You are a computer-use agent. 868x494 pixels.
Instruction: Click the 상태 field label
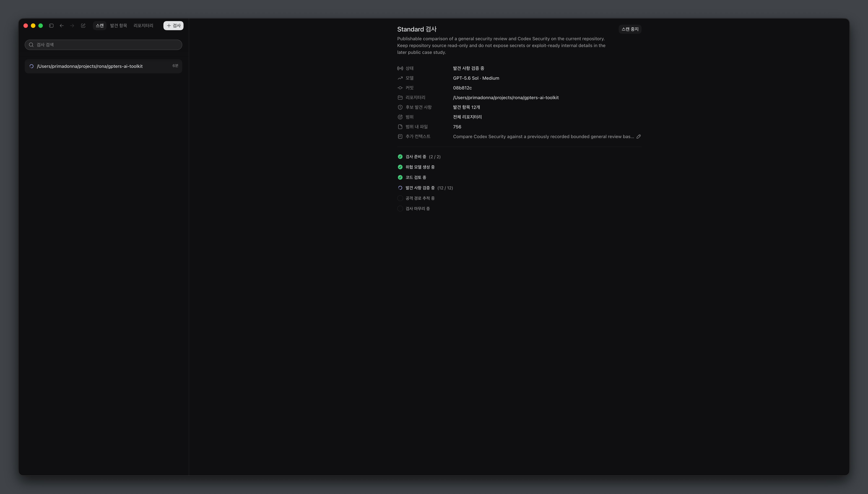click(410, 68)
